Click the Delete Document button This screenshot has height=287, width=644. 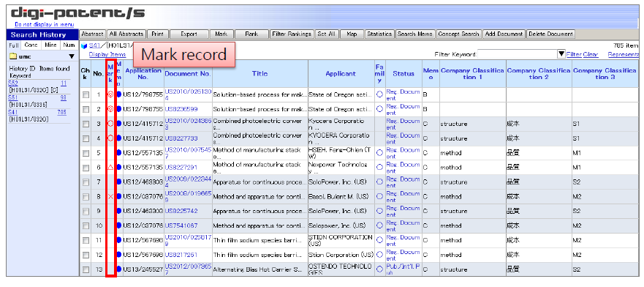[550, 34]
